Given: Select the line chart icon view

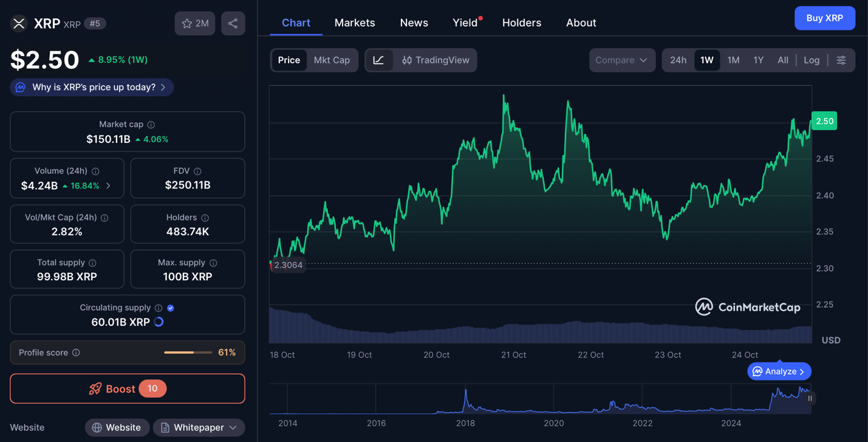Looking at the screenshot, I should click(378, 60).
